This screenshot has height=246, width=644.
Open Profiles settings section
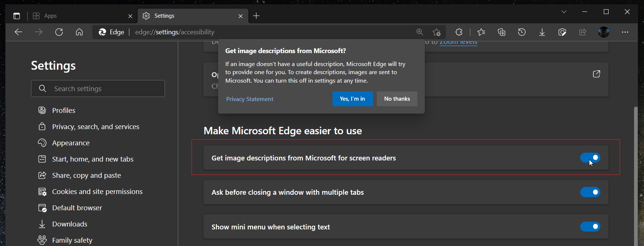[x=63, y=110]
